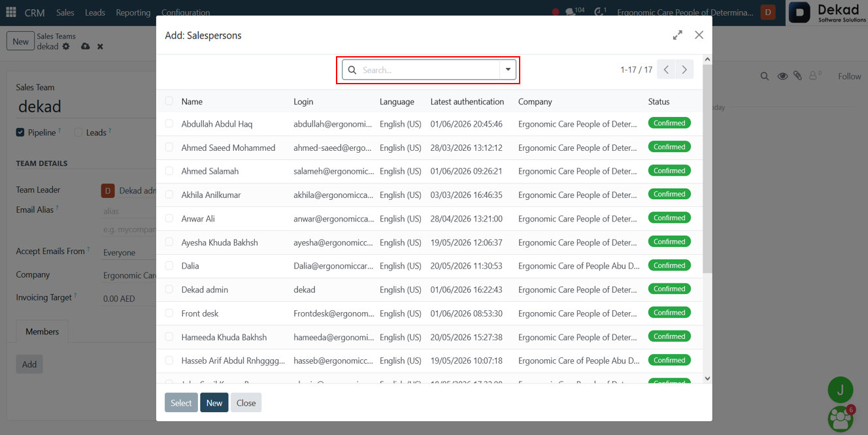Click the New button beside Sales Teams
The image size is (868, 435).
20,41
